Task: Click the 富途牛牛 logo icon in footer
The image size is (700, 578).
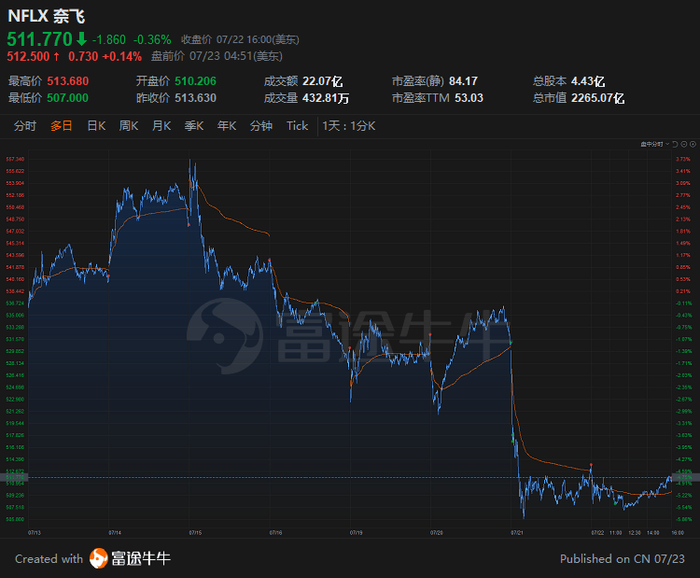Action: [98, 558]
